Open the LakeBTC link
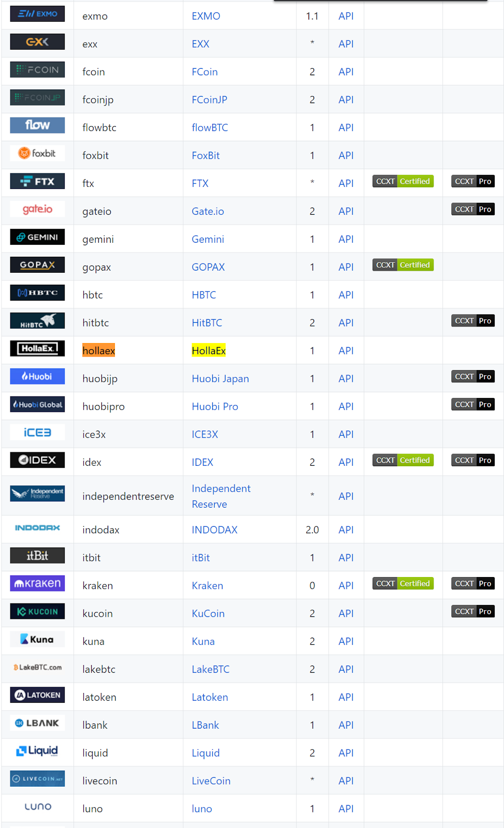Image resolution: width=504 pixels, height=828 pixels. (211, 670)
